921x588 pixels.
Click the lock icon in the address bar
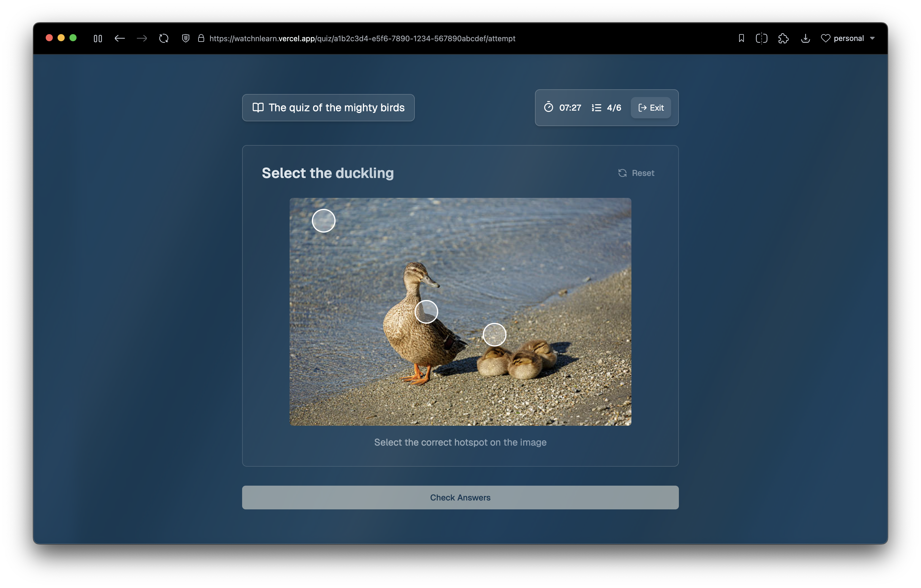click(201, 38)
